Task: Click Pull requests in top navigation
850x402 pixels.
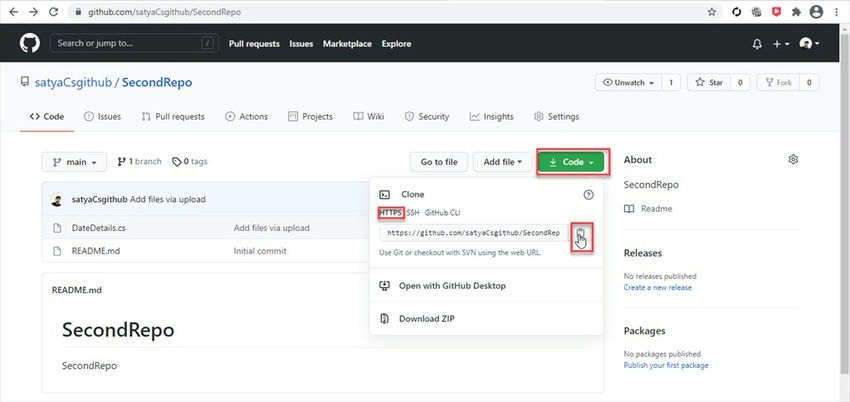Action: click(254, 44)
